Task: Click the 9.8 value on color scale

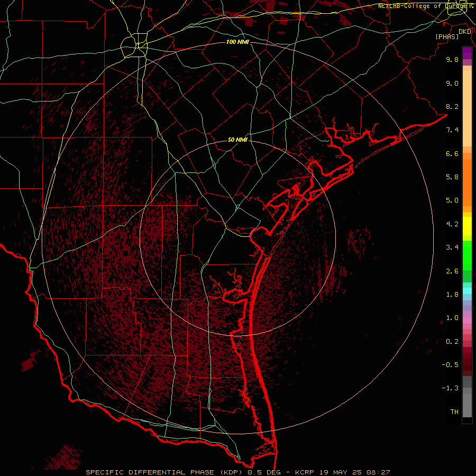Action: click(452, 59)
